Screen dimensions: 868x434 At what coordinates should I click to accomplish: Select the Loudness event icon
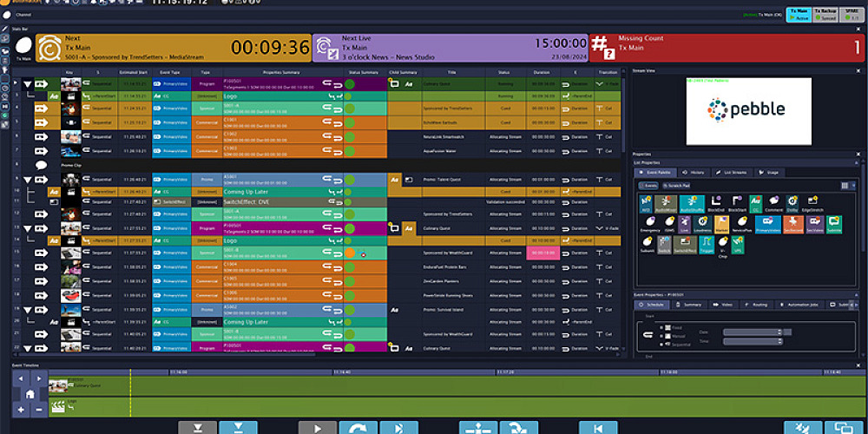705,224
